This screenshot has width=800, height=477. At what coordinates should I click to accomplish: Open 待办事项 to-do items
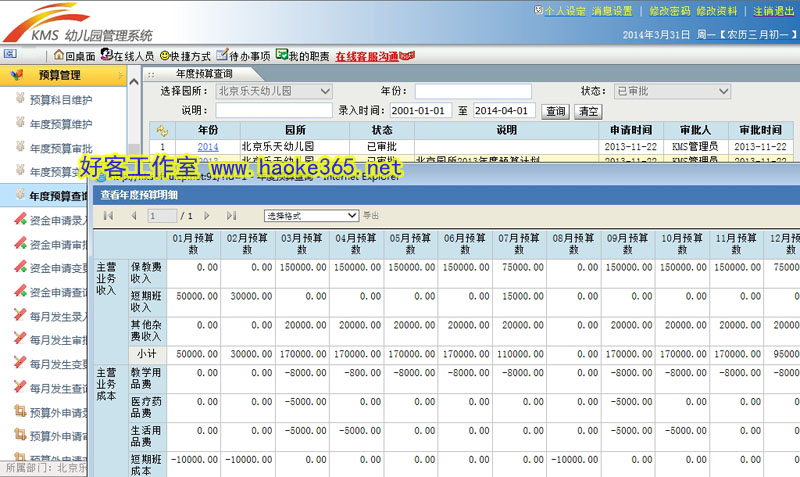click(x=243, y=55)
